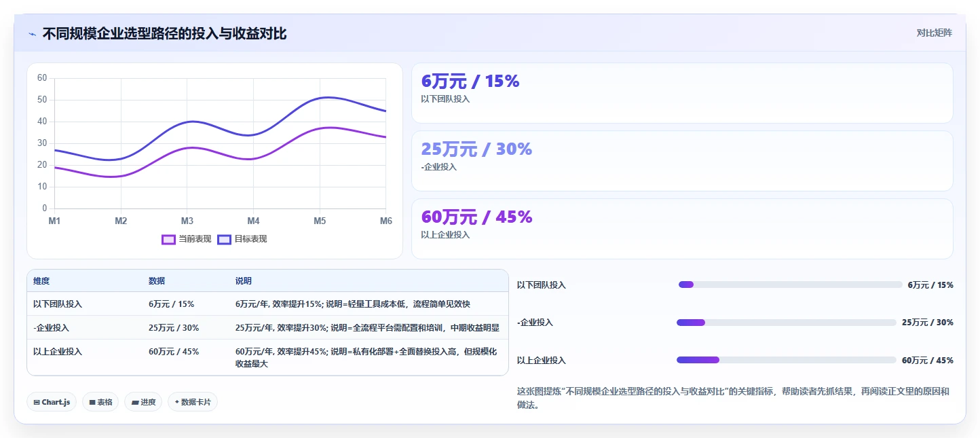Click the 以下团队投入 progress bar
Screen dimensions: 980x438
791,285
